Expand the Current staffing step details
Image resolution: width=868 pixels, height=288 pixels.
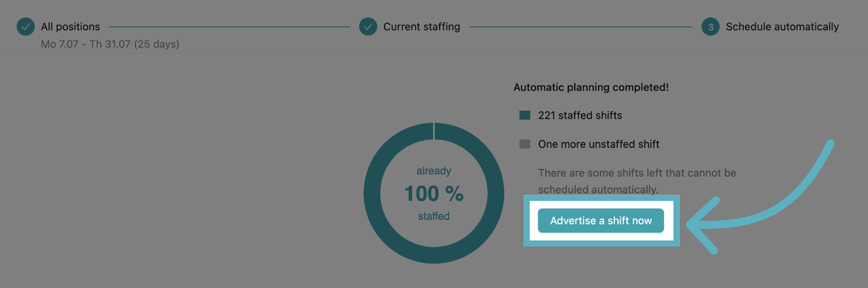(421, 27)
